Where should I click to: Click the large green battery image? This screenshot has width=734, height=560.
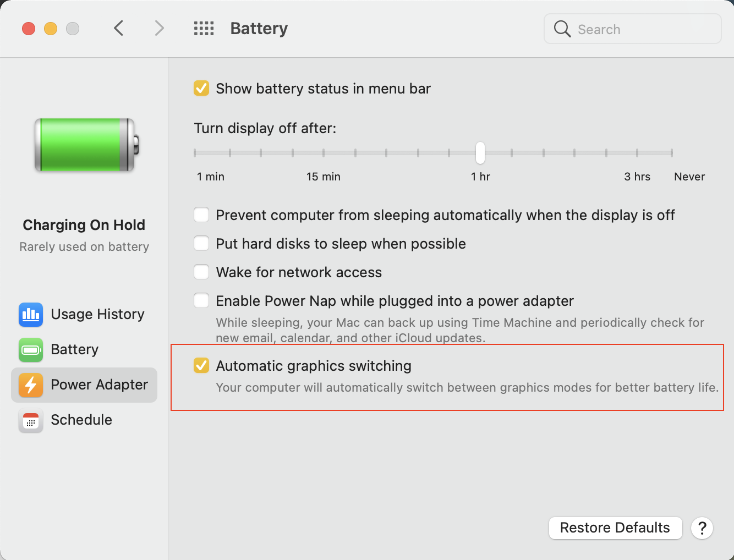[x=86, y=145]
